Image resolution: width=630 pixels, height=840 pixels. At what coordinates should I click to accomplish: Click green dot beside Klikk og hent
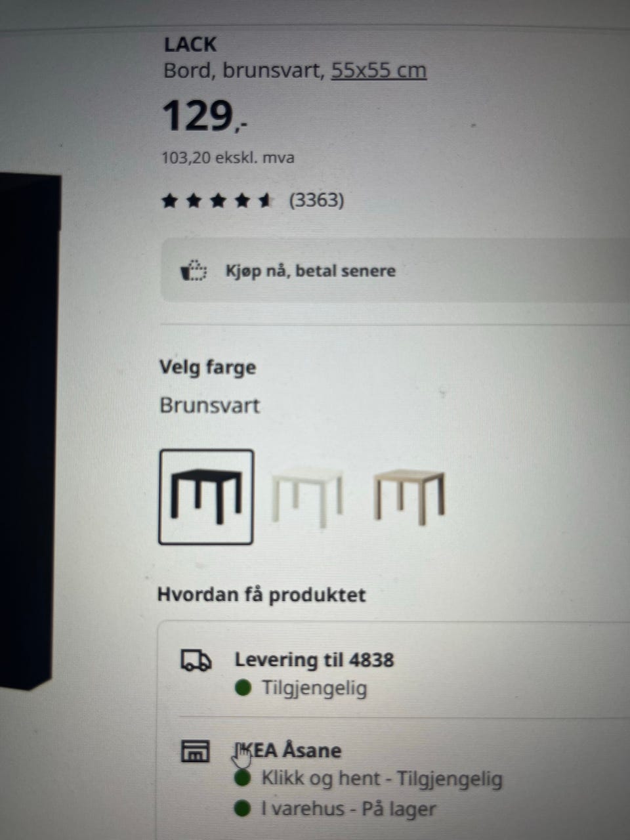pyautogui.click(x=242, y=779)
